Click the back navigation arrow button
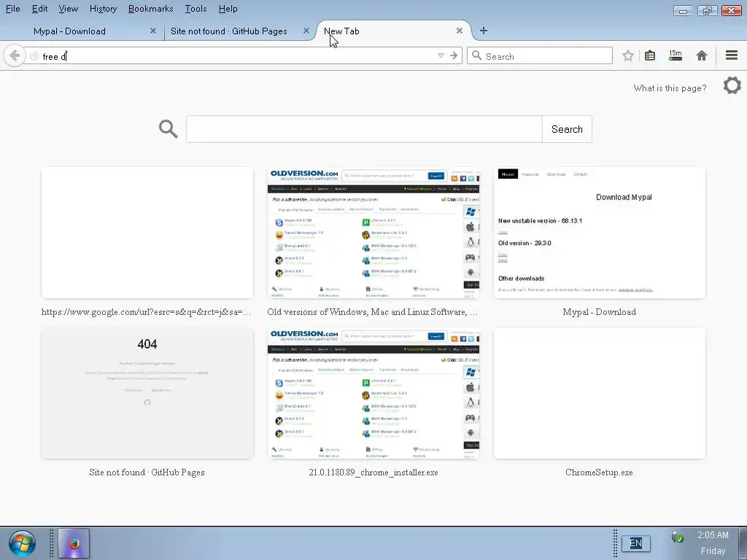Screen dimensions: 747x560 [x=15, y=55]
